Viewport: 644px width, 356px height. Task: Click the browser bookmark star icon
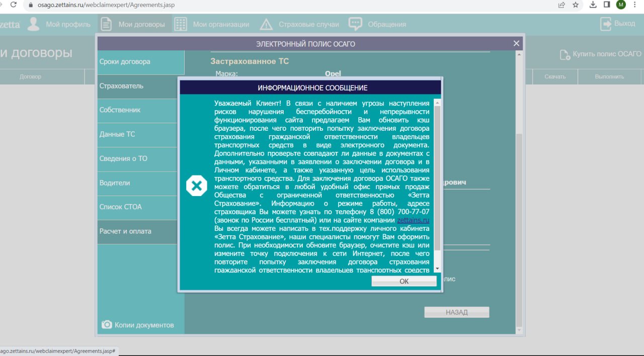(x=576, y=5)
